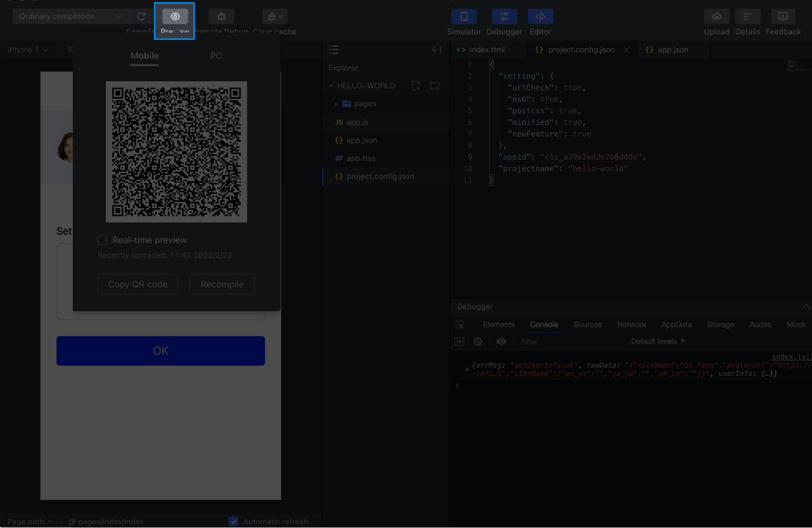The image size is (812, 528).
Task: Uncheck the Automatic refresh checkbox
Action: pos(234,522)
